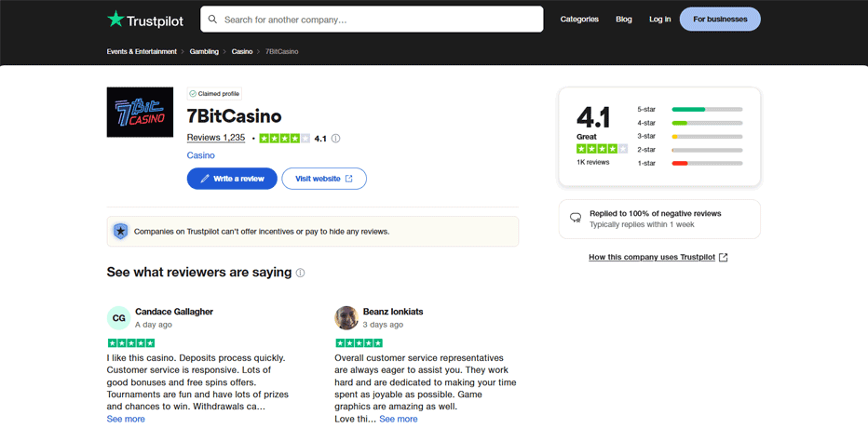Click the shield star icon in incentives notice
The height and width of the screenshot is (428, 868).
click(121, 231)
